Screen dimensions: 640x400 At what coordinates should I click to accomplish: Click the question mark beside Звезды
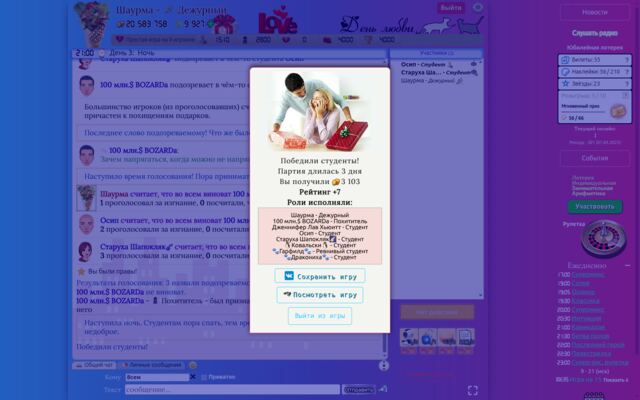tap(627, 84)
